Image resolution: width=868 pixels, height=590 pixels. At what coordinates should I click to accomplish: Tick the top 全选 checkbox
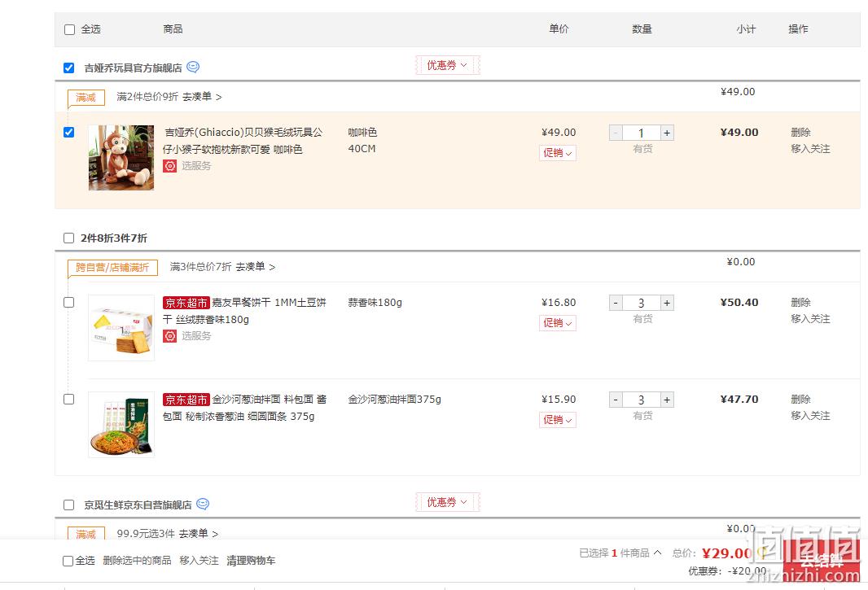click(x=69, y=29)
